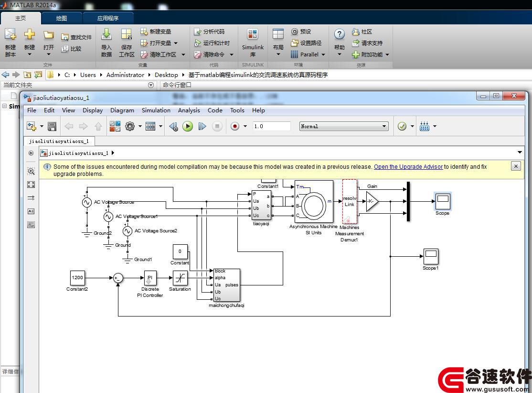532x393 pixels.
Task: Open the 当前文件夹 panel actions arrow
Action: point(151,85)
